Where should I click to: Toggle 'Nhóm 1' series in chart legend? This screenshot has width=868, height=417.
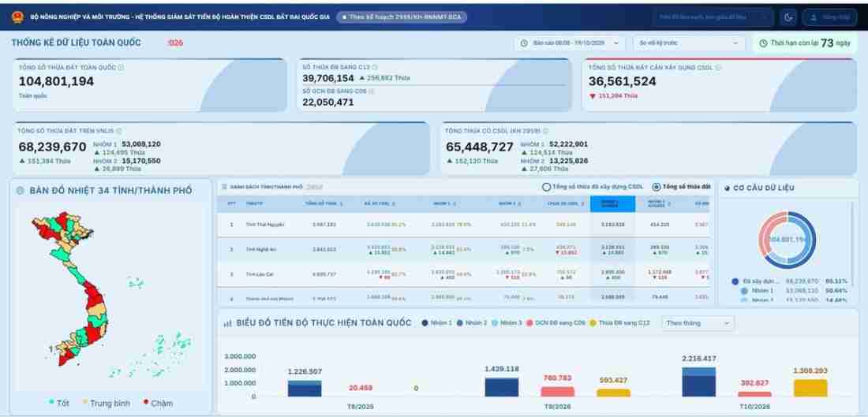click(x=437, y=323)
